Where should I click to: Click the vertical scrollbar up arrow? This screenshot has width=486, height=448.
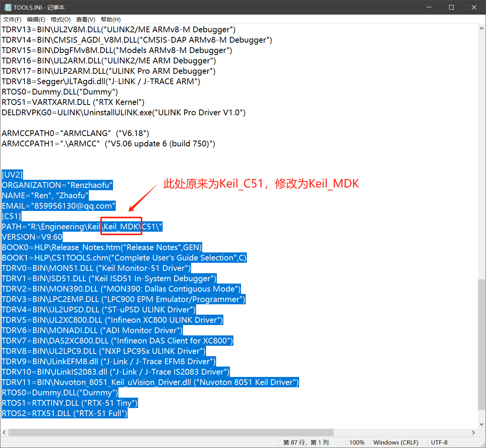coord(481,28)
